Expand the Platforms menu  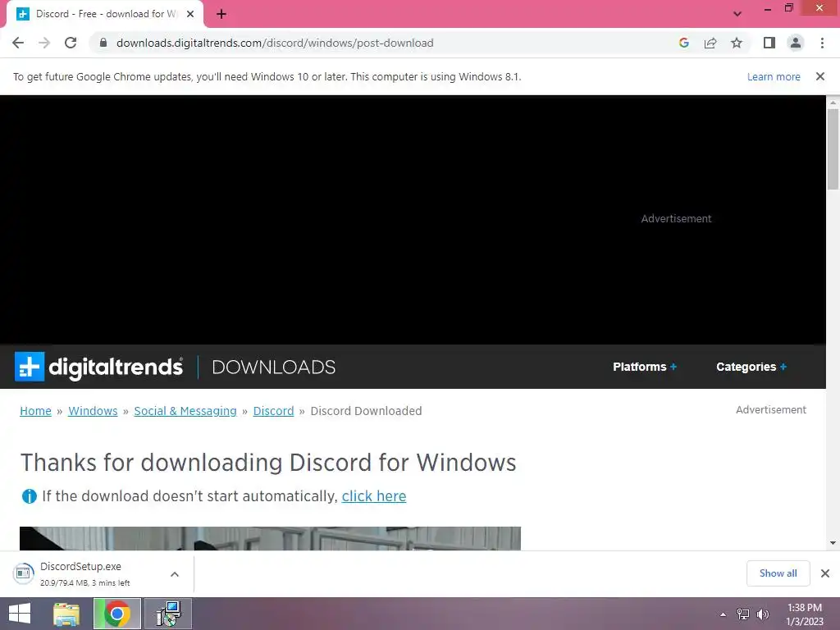tap(645, 367)
